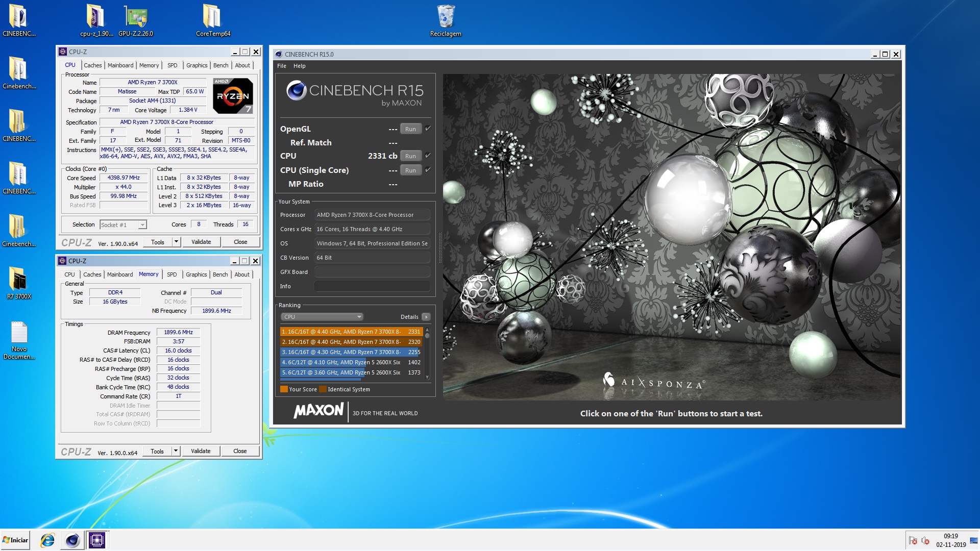
Task: Open the CPU ranking dropdown in Cinebench
Action: click(x=322, y=317)
